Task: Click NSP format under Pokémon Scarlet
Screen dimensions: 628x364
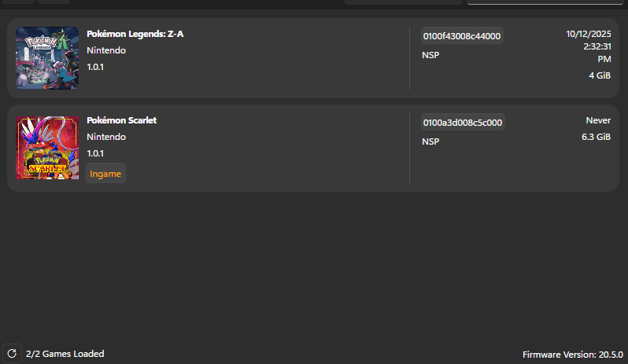Action: pyautogui.click(x=430, y=142)
